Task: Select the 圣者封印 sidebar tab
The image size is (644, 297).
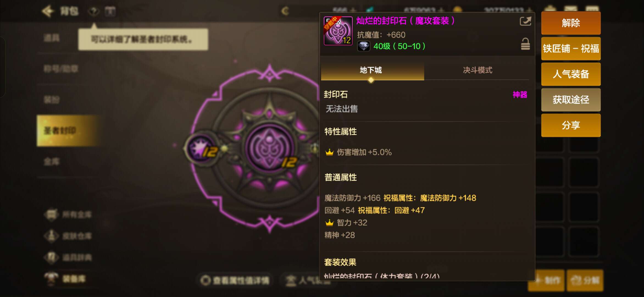Action: (x=66, y=131)
